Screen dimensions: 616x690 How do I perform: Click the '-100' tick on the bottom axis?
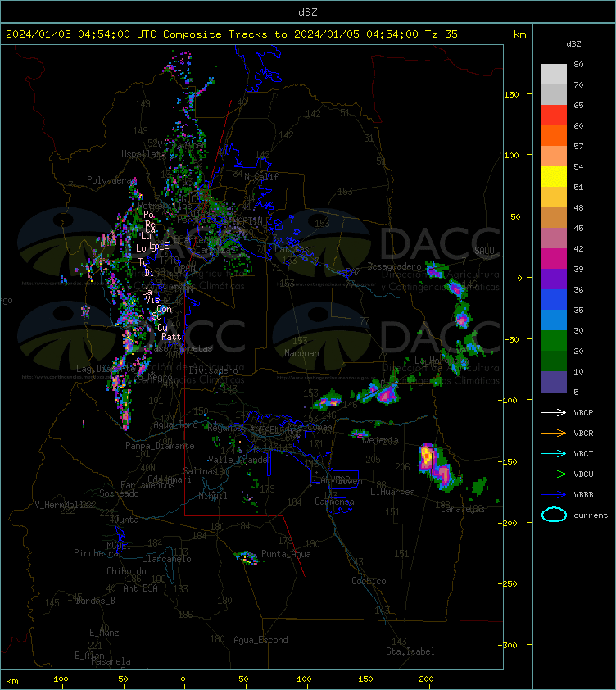(58, 679)
